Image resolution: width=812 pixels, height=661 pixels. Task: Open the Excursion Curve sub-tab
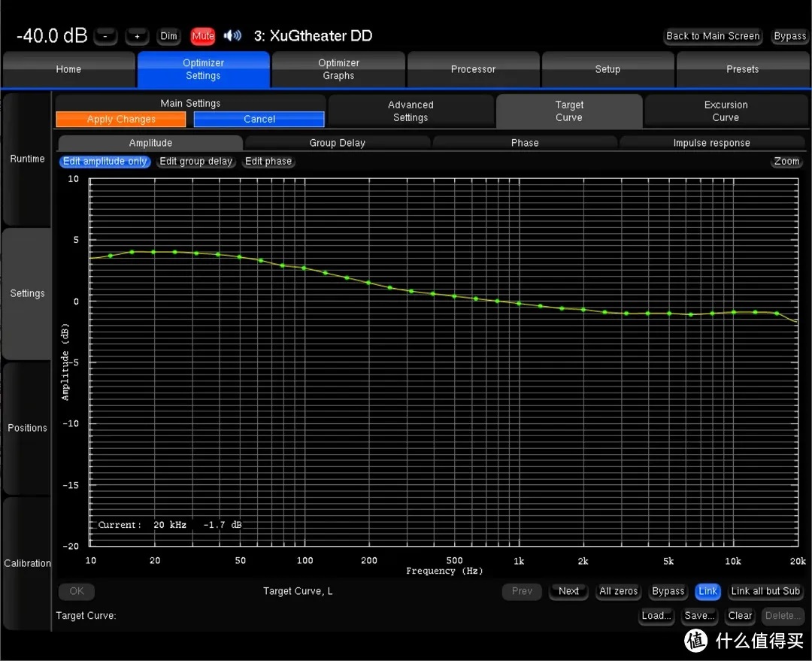pos(726,111)
